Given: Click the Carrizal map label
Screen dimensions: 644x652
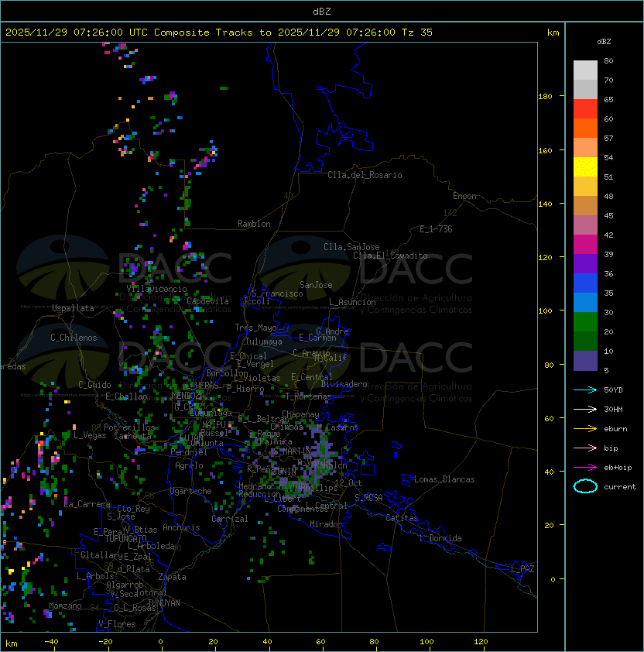Looking at the screenshot, I should tap(229, 519).
